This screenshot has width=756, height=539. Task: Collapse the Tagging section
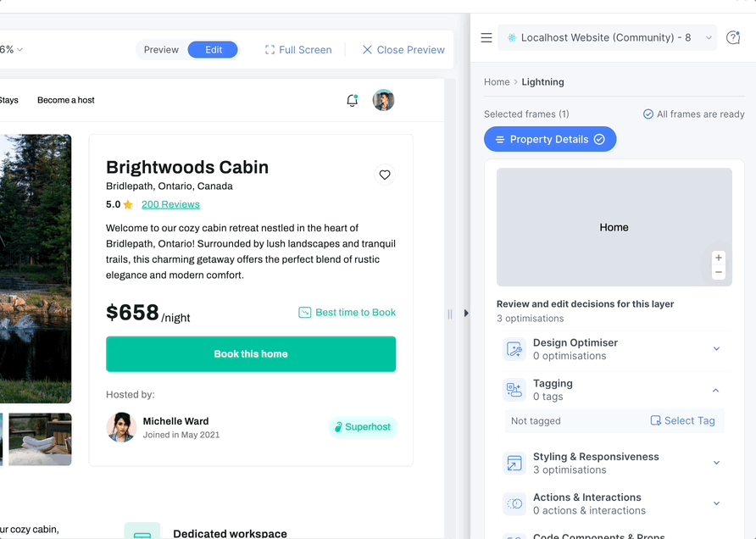pyautogui.click(x=716, y=390)
